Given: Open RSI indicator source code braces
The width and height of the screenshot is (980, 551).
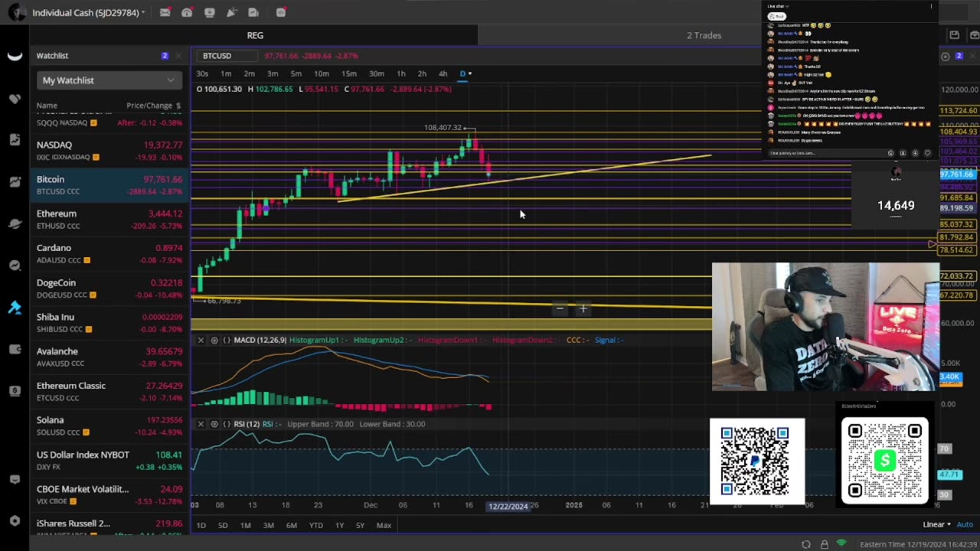Looking at the screenshot, I should point(227,424).
